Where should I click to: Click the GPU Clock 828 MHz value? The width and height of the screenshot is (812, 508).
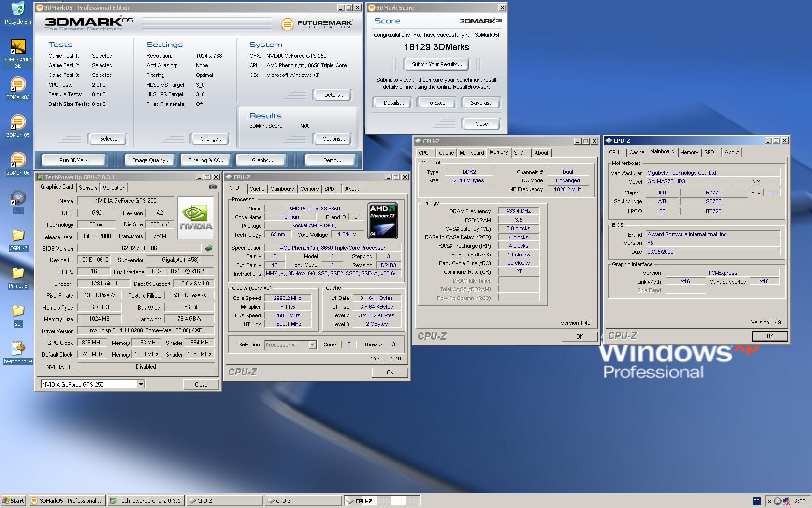click(x=92, y=343)
